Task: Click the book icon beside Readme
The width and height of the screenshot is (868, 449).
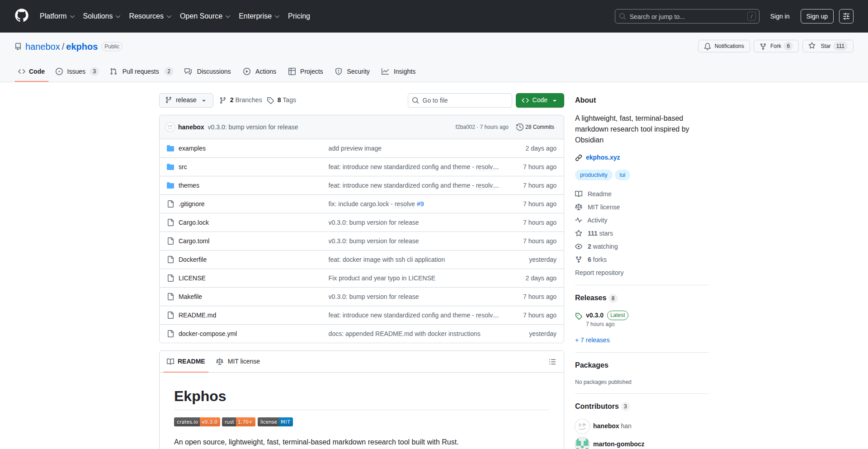Action: [579, 194]
